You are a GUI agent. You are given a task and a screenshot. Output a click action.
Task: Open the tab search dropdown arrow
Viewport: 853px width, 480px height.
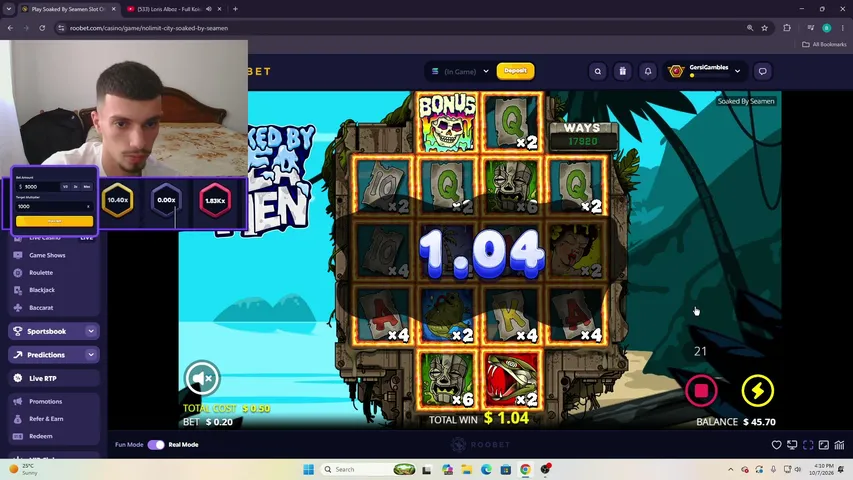[x=9, y=9]
